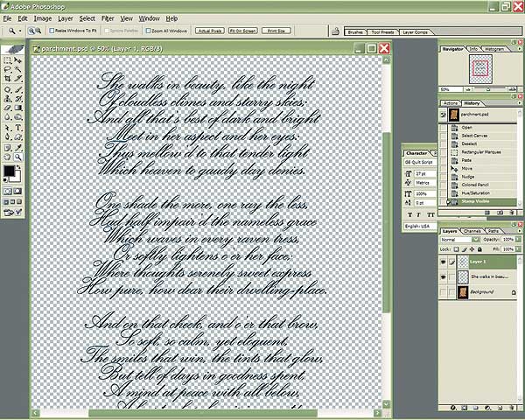Viewport: 525px width, 420px height.
Task: Switch to the Actions tab
Action: click(x=451, y=103)
